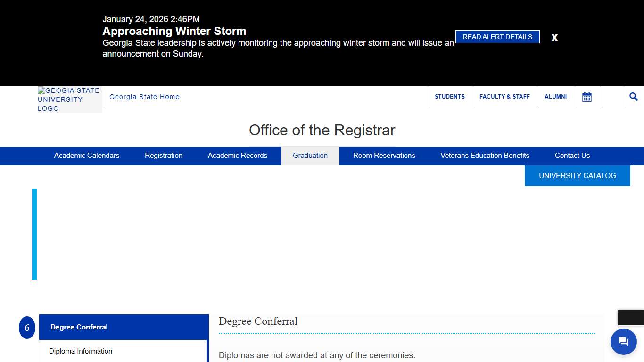This screenshot has width=644, height=362.
Task: Click the Georgia State University logo
Action: [69, 99]
